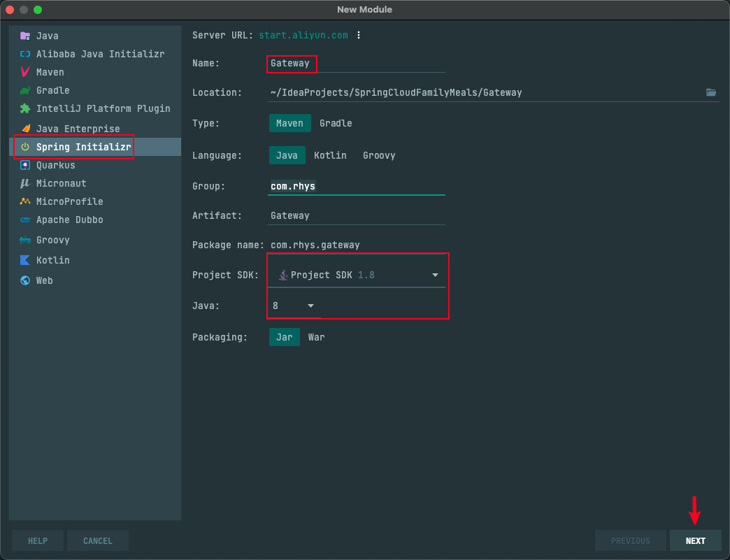Choose Groovy as the language option
Image resolution: width=730 pixels, height=560 pixels.
point(379,155)
